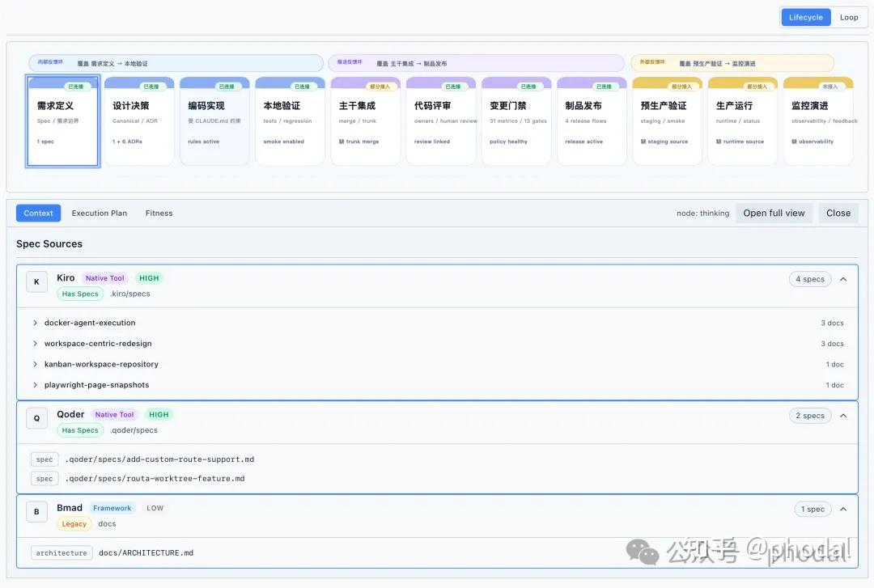Screen dimensions: 874x588
Task: Click the Qoder 2 specs badge
Action: pyautogui.click(x=810, y=416)
